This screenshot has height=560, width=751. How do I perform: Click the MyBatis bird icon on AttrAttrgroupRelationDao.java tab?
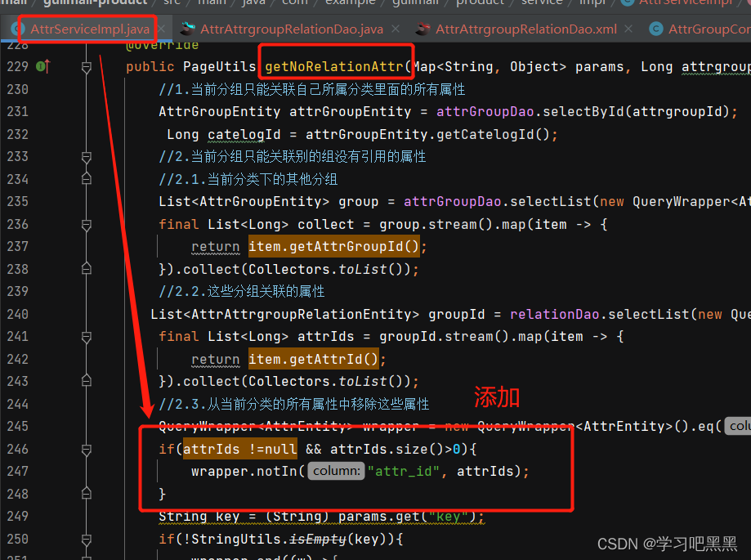[187, 29]
